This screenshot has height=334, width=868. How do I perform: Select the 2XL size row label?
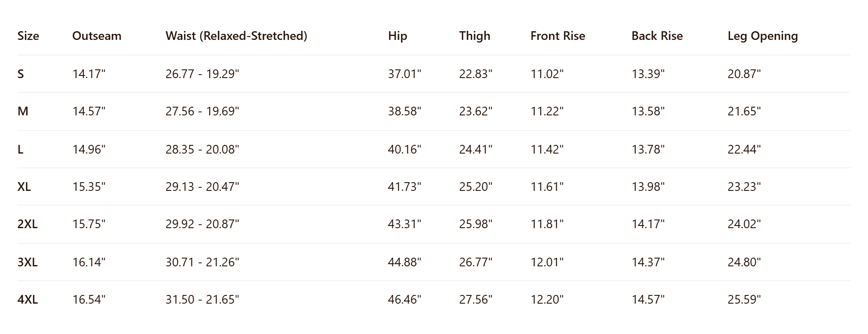pos(27,224)
